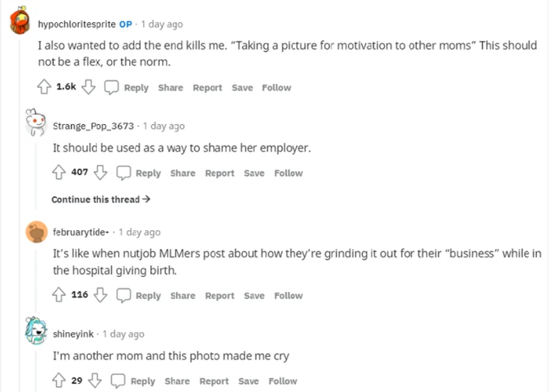Screen dimensions: 551x392
Task: Click the reply speech bubble on februarytide-'s comment
Action: tap(124, 295)
